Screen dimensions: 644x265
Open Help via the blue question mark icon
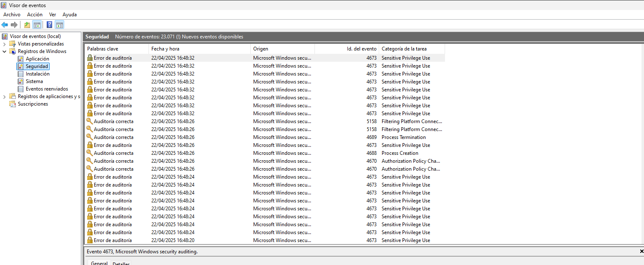49,25
